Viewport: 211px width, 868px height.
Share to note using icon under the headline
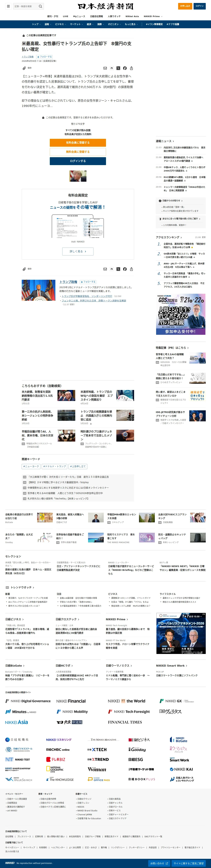(112, 68)
